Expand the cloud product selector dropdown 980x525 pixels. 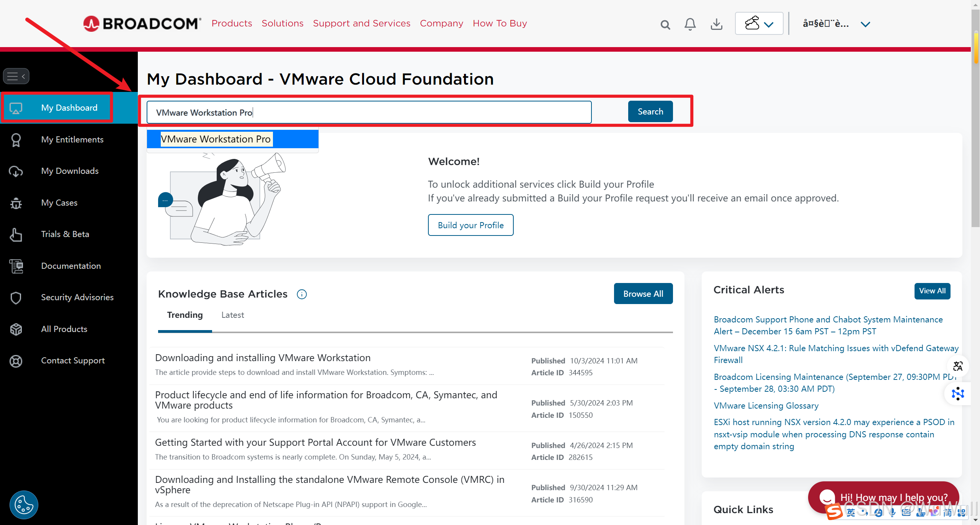(759, 24)
